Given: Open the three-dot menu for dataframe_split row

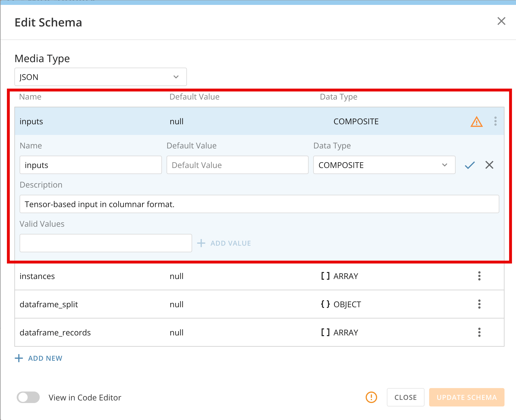Looking at the screenshot, I should 479,304.
